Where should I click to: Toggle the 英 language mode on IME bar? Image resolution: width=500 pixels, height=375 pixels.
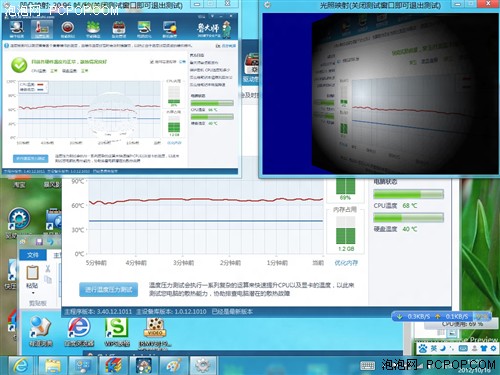(433, 349)
